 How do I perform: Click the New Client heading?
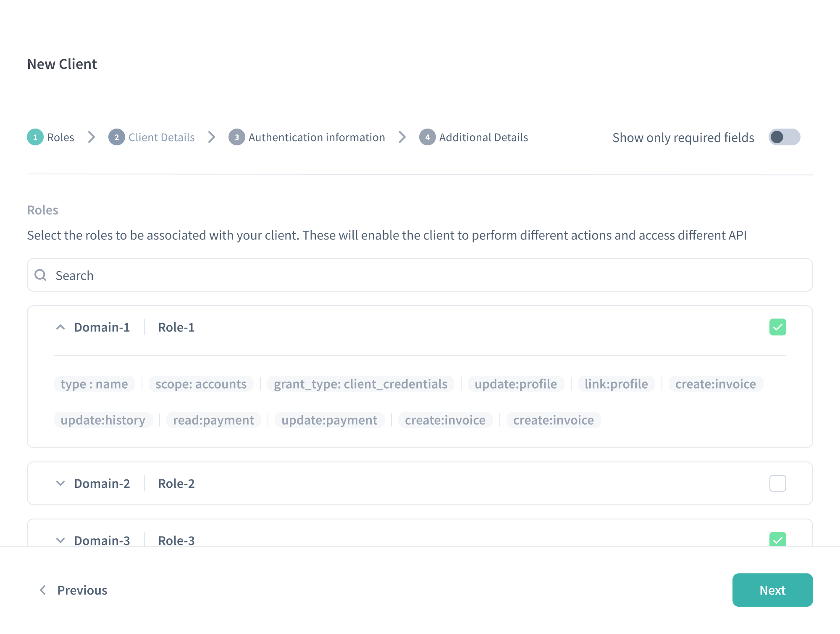point(62,64)
